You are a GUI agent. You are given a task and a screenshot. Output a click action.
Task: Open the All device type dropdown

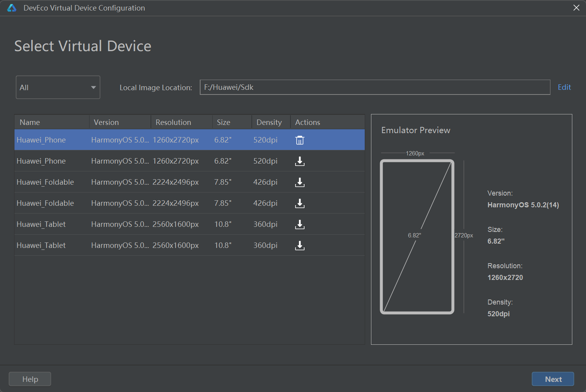point(58,87)
